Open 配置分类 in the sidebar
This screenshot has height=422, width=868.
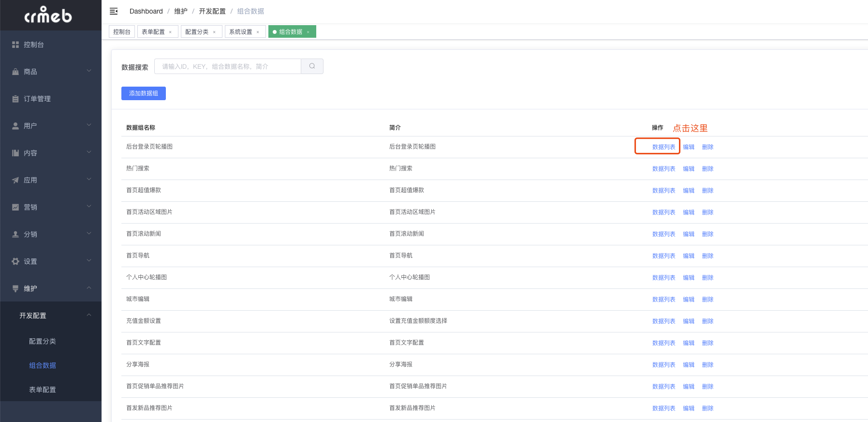point(43,341)
